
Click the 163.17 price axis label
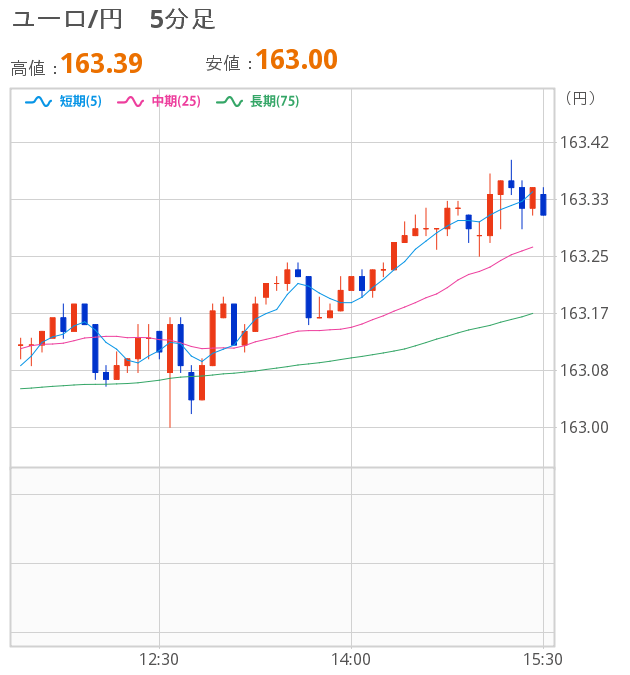[x=584, y=313]
